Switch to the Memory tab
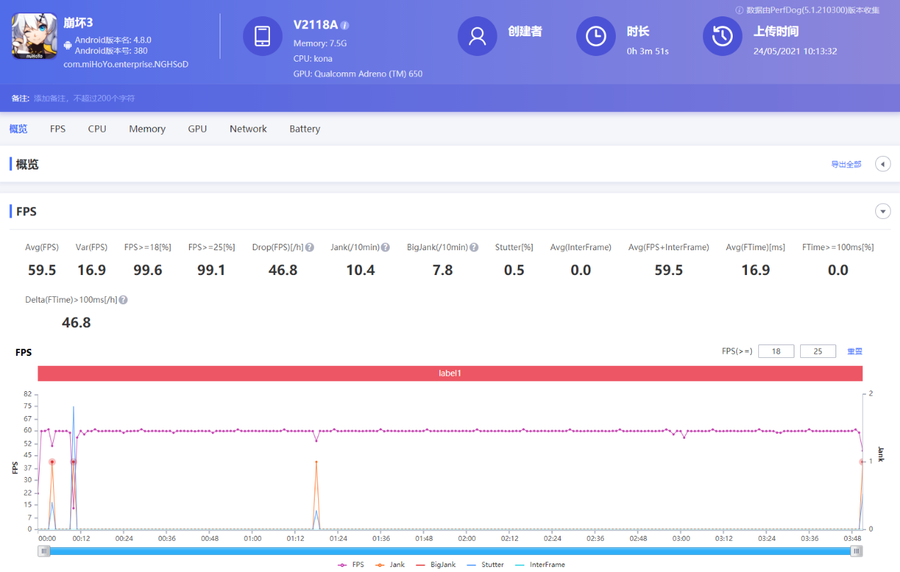Image resolution: width=900 pixels, height=572 pixels. (147, 129)
